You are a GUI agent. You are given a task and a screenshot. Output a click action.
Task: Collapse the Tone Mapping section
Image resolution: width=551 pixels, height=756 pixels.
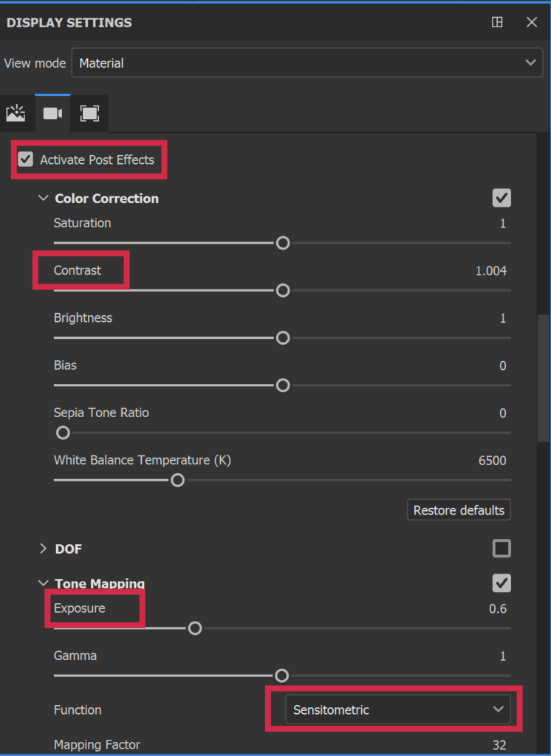[x=43, y=584]
